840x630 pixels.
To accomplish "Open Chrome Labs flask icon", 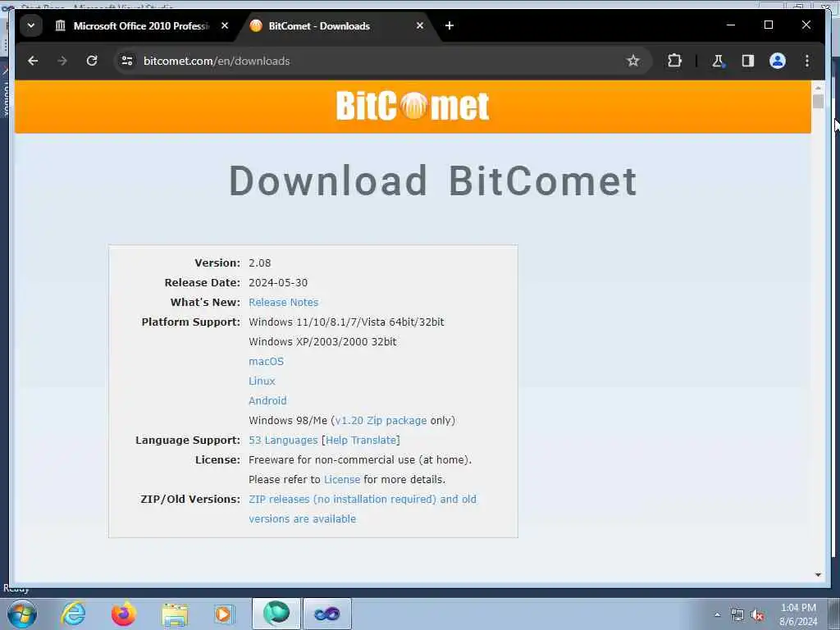I will point(718,61).
